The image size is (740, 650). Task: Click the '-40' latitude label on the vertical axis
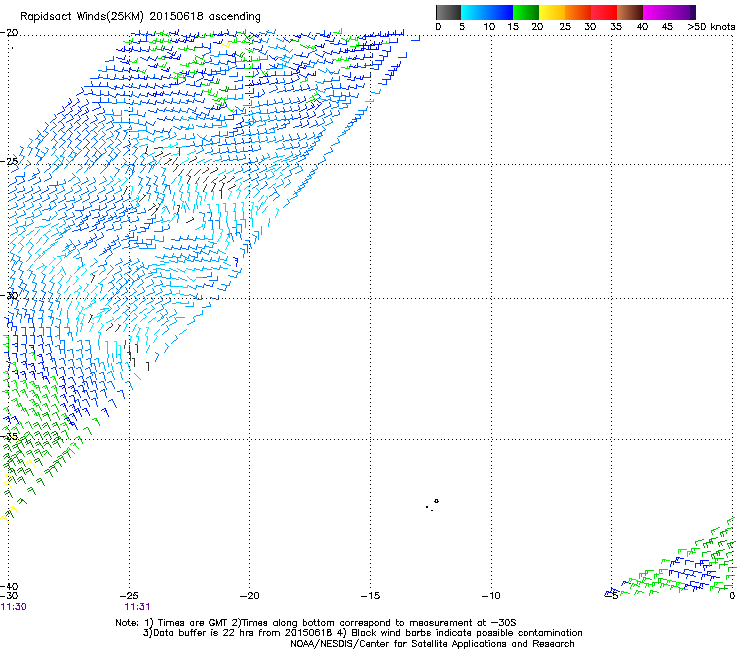point(9,587)
